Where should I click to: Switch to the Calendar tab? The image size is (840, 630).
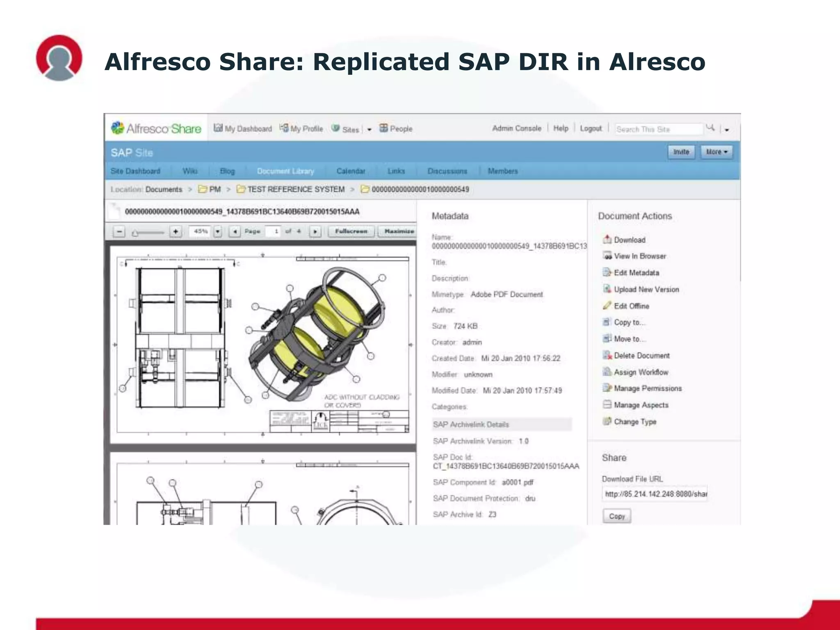pos(351,171)
